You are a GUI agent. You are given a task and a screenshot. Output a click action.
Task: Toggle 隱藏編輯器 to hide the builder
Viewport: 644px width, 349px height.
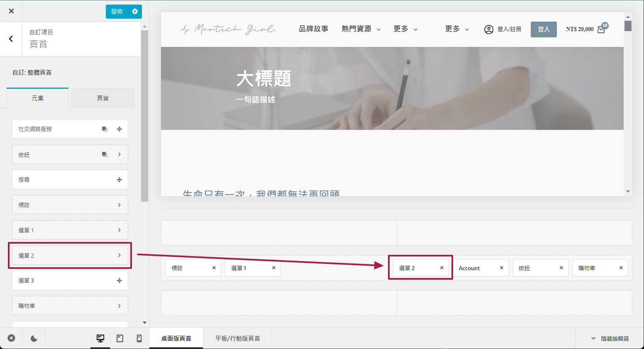coord(610,339)
